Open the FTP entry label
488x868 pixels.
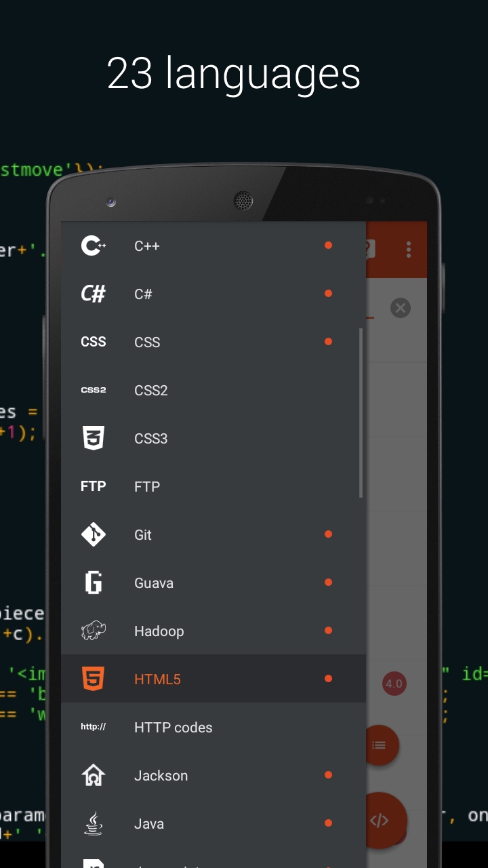pyautogui.click(x=147, y=486)
